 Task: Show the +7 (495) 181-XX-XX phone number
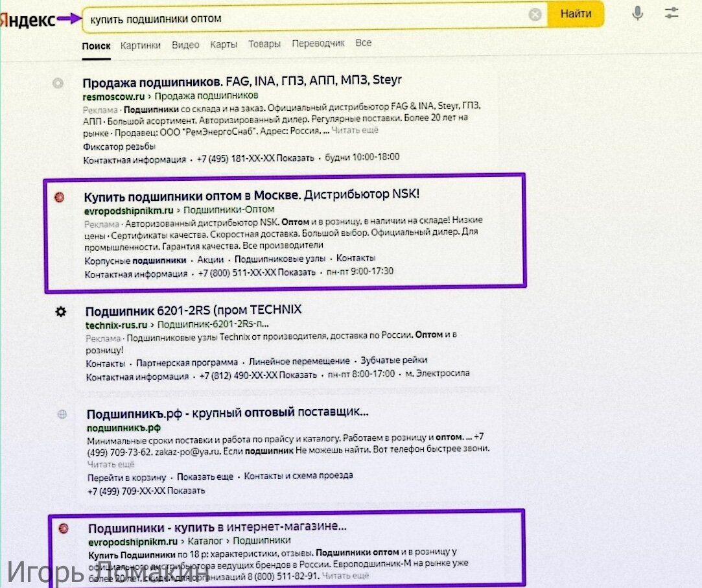pos(255,159)
